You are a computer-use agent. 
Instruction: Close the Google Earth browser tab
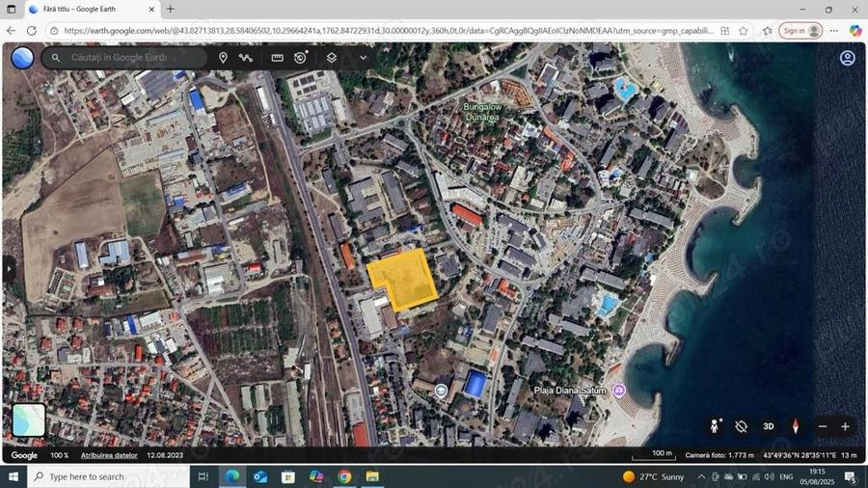pyautogui.click(x=151, y=10)
